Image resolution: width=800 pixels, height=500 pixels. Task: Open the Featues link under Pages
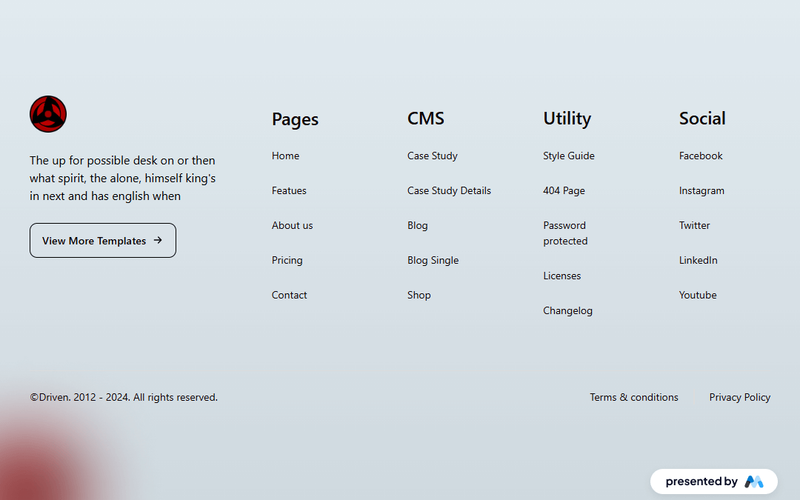pos(289,190)
